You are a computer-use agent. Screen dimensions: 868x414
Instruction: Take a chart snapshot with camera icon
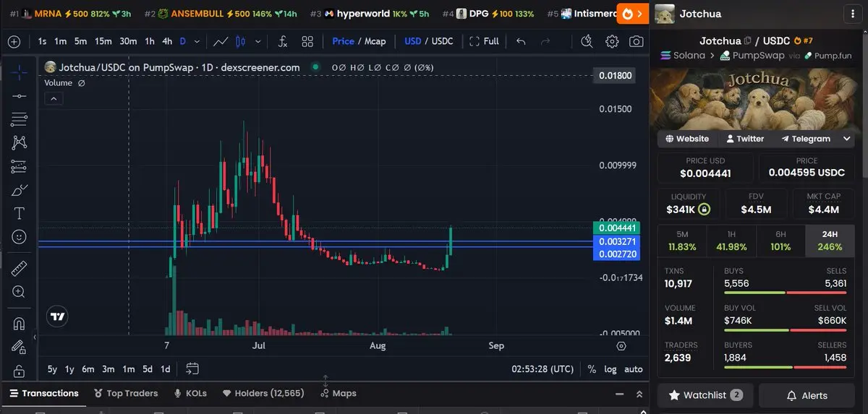pyautogui.click(x=636, y=42)
